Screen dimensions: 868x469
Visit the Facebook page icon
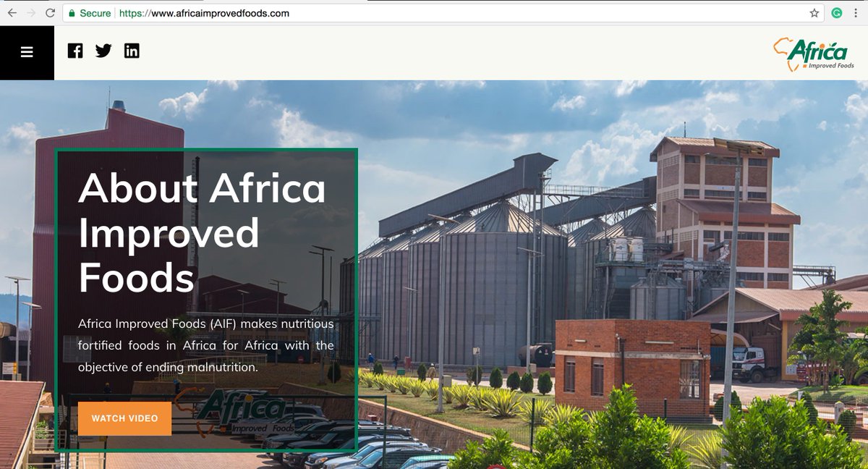[x=75, y=51]
